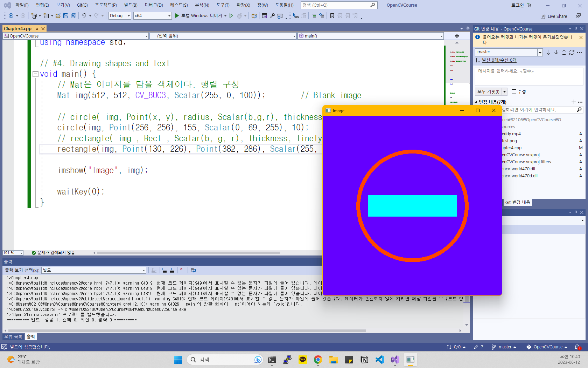588x368 pixels.
Task: Open Notion from the taskbar
Action: 364,360
